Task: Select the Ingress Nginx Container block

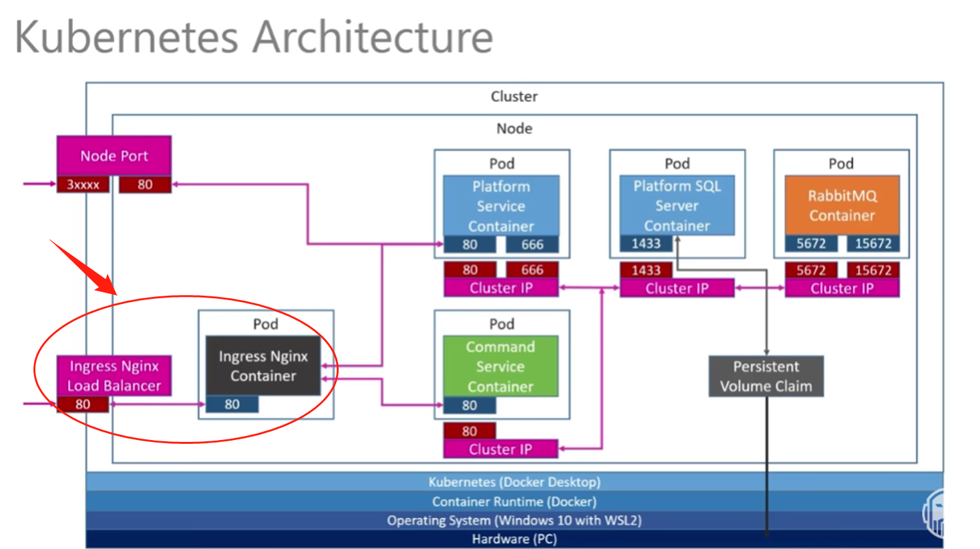Action: 263,366
